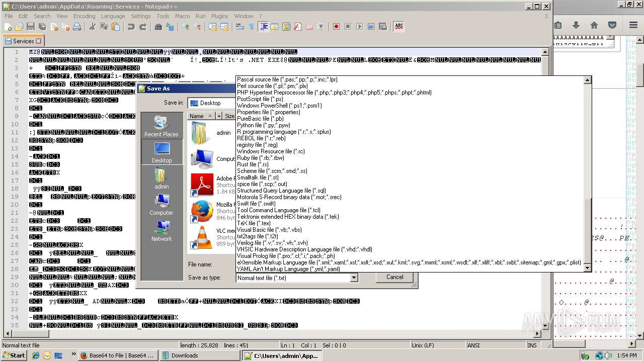Pick registry file (*.reg) type
The width and height of the screenshot is (644, 362).
point(257,145)
